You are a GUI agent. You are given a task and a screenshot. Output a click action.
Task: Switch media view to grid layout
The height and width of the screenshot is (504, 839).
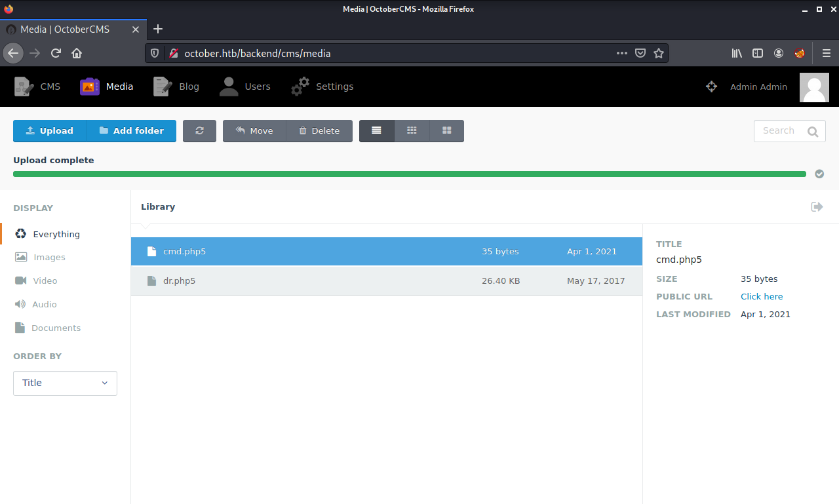point(412,130)
